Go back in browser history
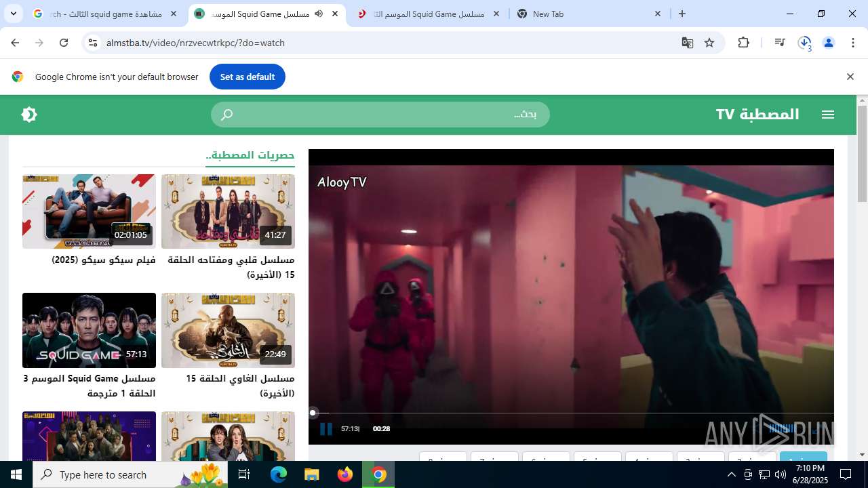This screenshot has width=868, height=488. click(x=15, y=43)
